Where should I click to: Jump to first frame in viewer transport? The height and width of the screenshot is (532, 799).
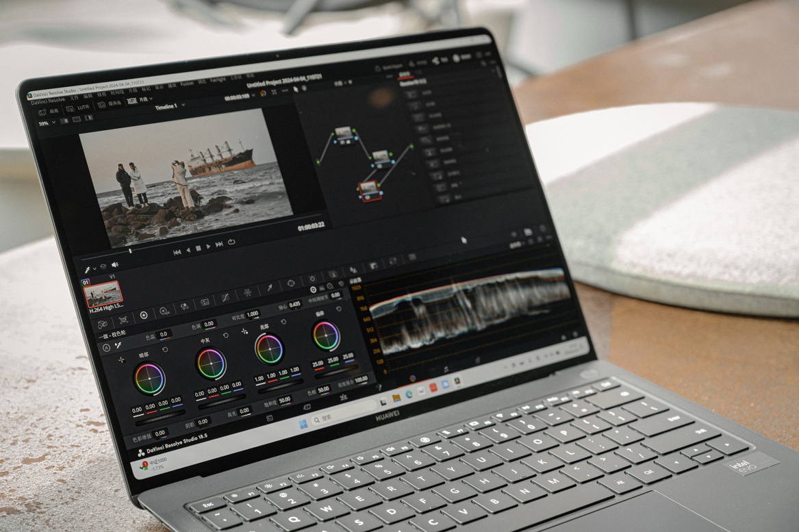[x=177, y=251]
